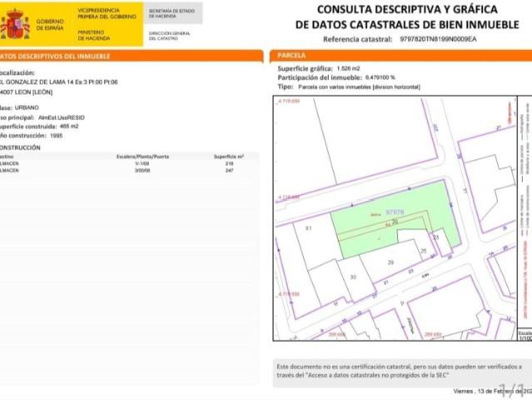Click the Gobierno de España logo text
532x400 pixels.
49,24
